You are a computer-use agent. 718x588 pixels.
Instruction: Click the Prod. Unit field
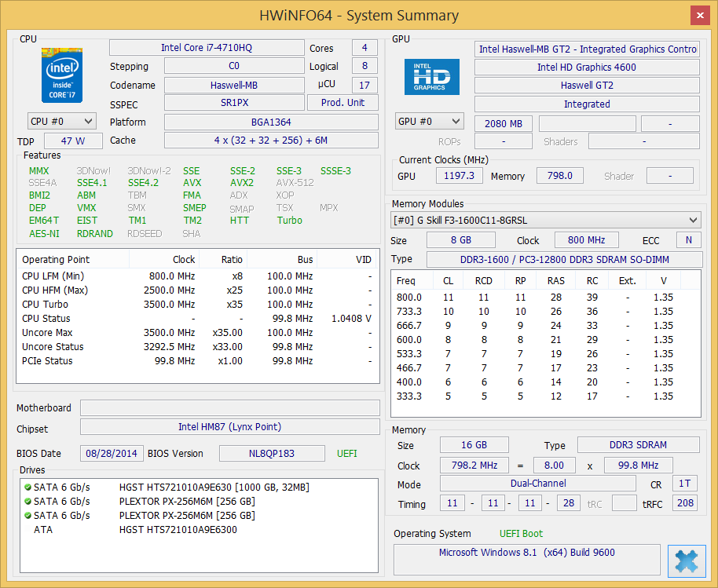pyautogui.click(x=343, y=103)
